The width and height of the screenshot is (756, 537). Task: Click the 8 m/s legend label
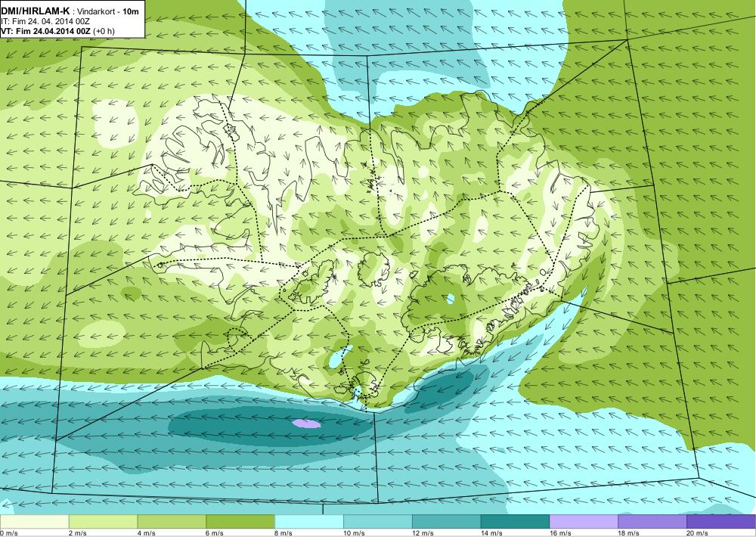point(283,533)
